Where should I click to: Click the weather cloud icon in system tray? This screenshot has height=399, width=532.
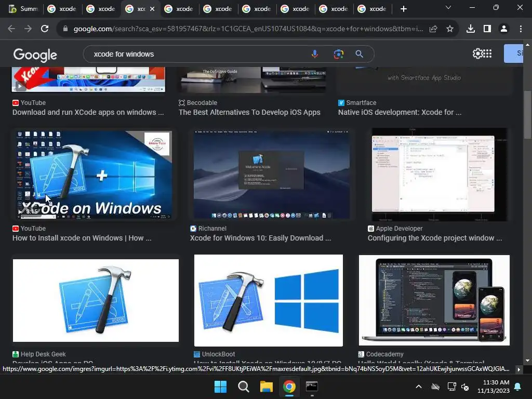pyautogui.click(x=435, y=387)
